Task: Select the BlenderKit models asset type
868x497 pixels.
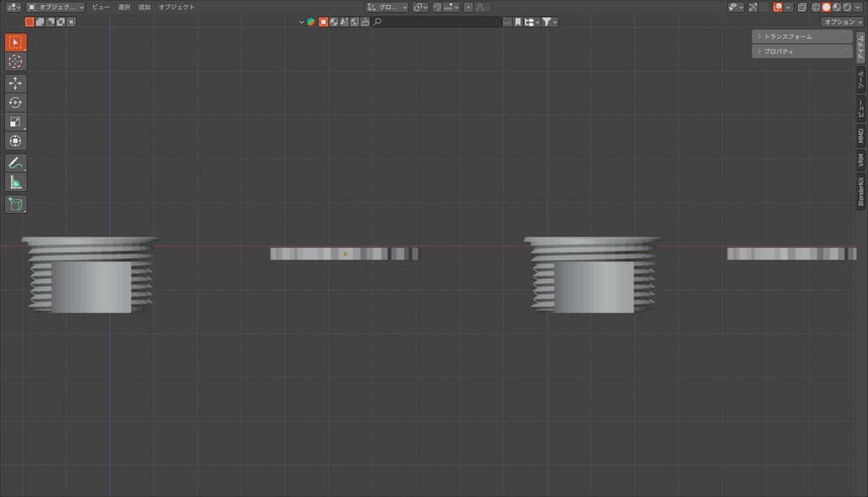Action: (323, 21)
